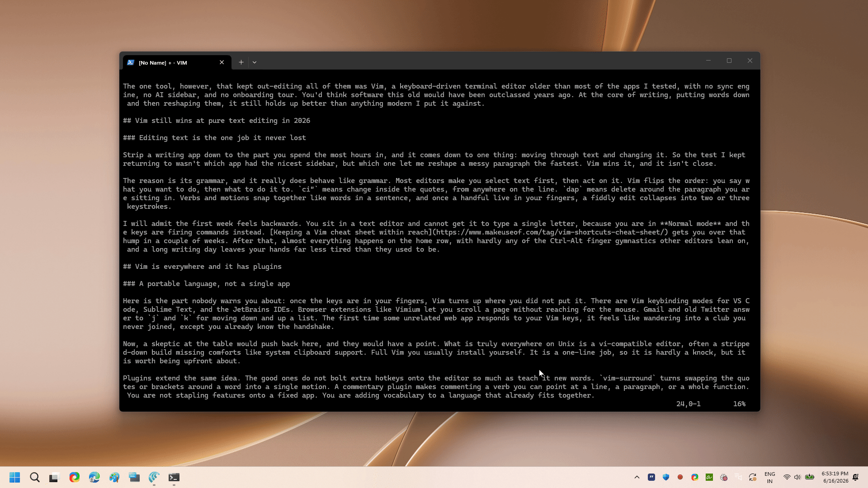This screenshot has height=488, width=868.
Task: Open taskbar Search
Action: tap(35, 477)
